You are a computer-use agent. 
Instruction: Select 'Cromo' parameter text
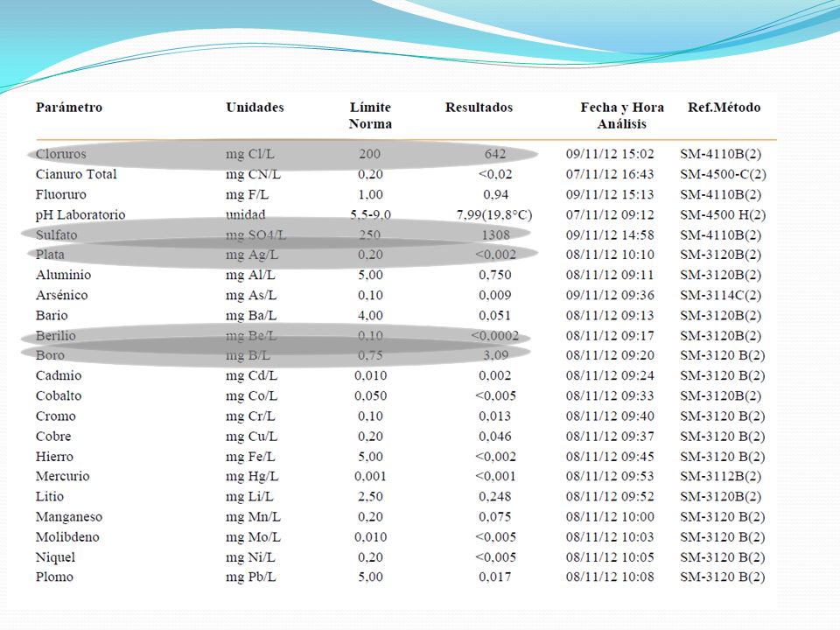tap(56, 416)
